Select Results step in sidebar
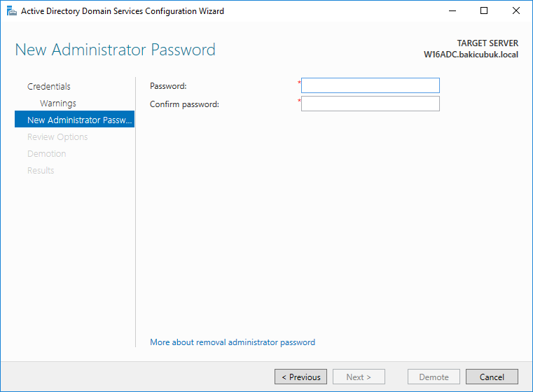 tap(41, 170)
